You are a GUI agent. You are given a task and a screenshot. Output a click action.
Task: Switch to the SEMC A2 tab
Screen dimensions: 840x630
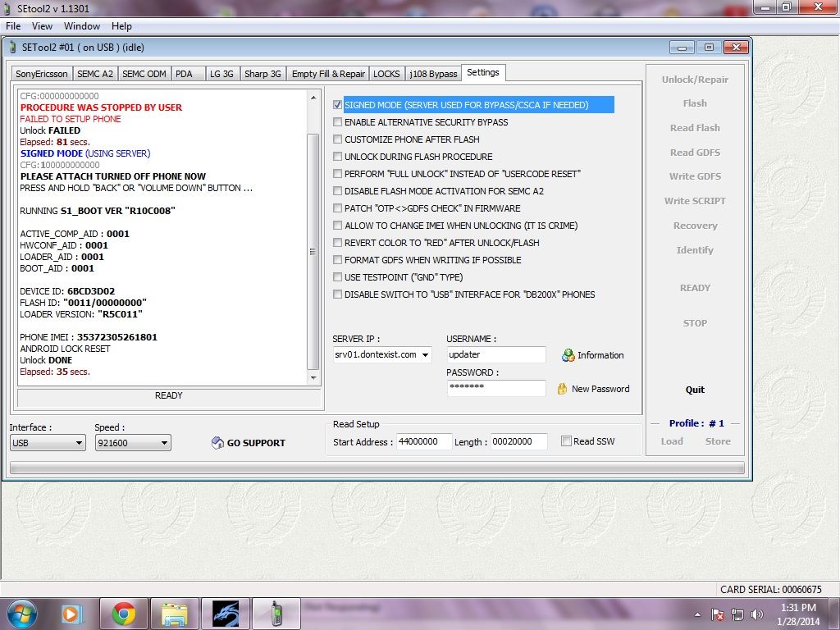[x=95, y=74]
